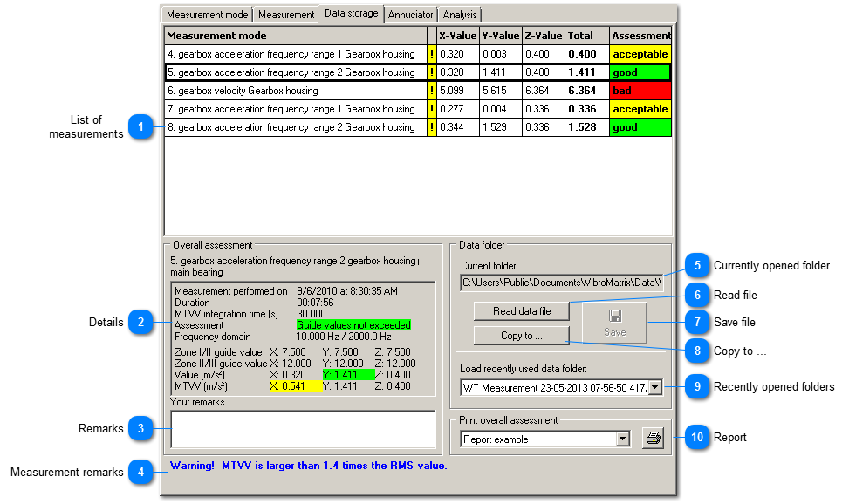Click warning icon in measurement 4 row
849x504 pixels.
click(x=431, y=54)
